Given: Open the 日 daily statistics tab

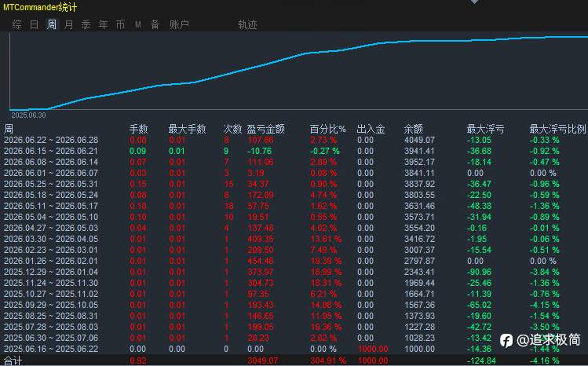Looking at the screenshot, I should [x=34, y=25].
